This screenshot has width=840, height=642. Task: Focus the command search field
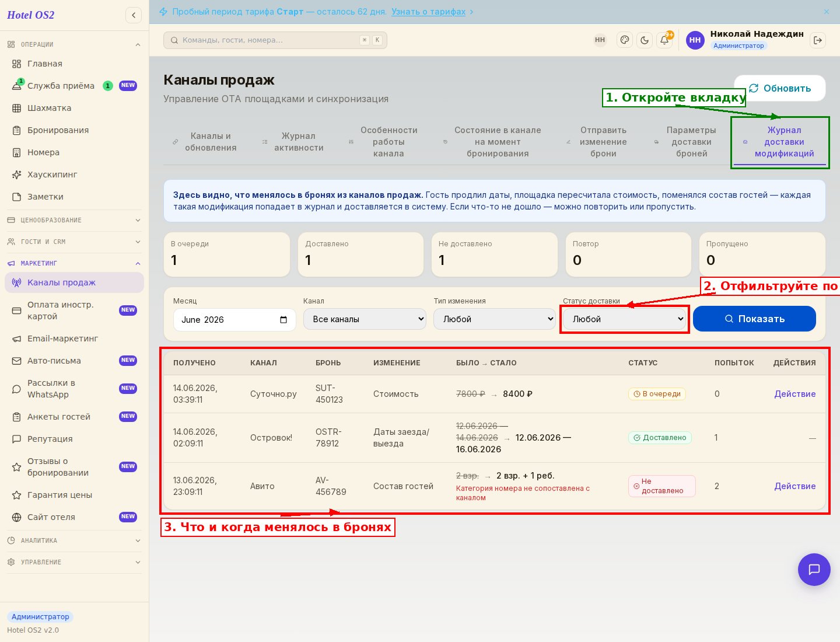(x=275, y=40)
